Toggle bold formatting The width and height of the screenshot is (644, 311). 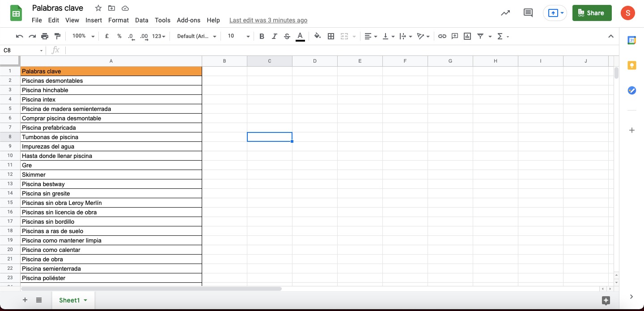(x=262, y=36)
